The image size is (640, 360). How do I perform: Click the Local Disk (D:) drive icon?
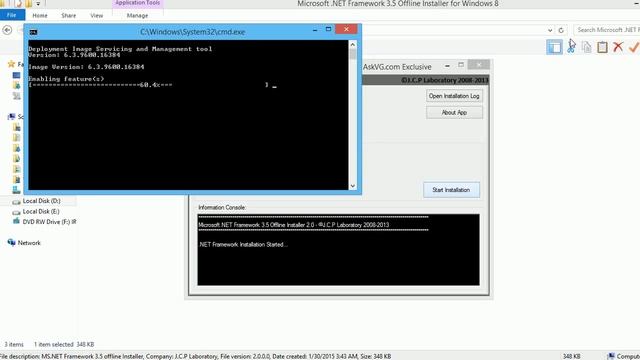coord(16,201)
